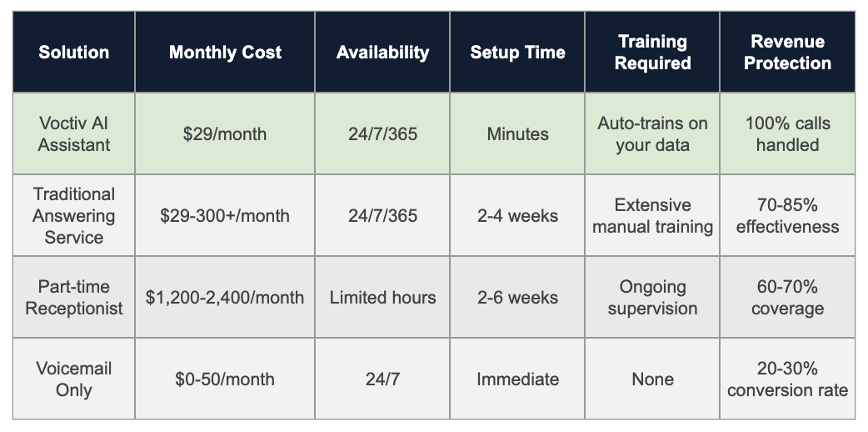The image size is (868, 432).
Task: Select the Ongoing supervision cell
Action: [652, 297]
